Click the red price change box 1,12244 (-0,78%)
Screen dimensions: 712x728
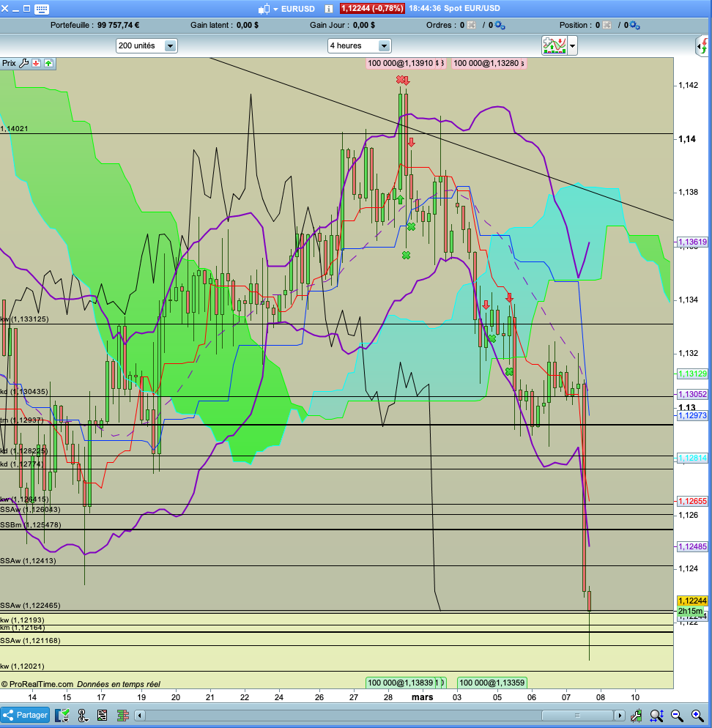[x=372, y=8]
